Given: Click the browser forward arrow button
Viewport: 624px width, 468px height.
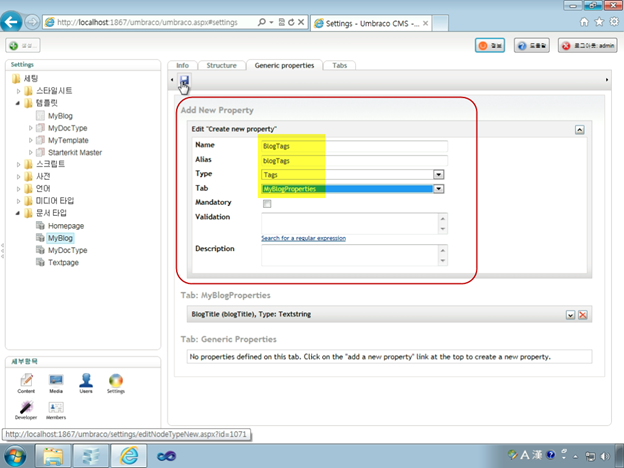Looking at the screenshot, I should pyautogui.click(x=32, y=21).
